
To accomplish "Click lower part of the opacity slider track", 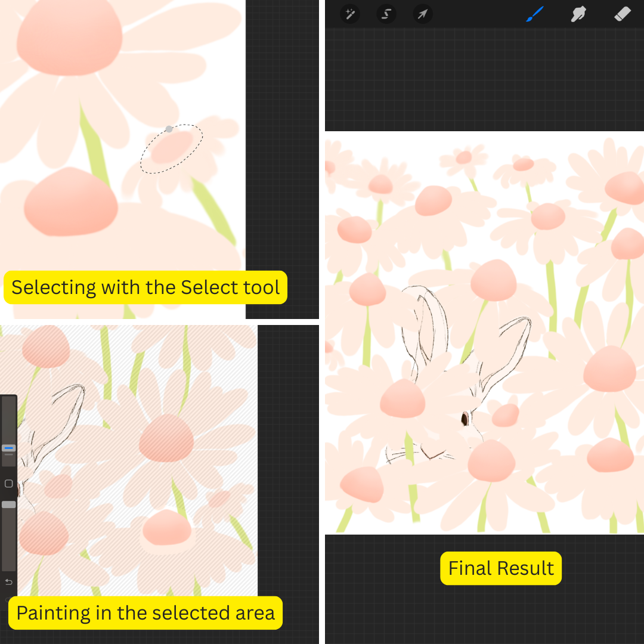I will (x=8, y=549).
